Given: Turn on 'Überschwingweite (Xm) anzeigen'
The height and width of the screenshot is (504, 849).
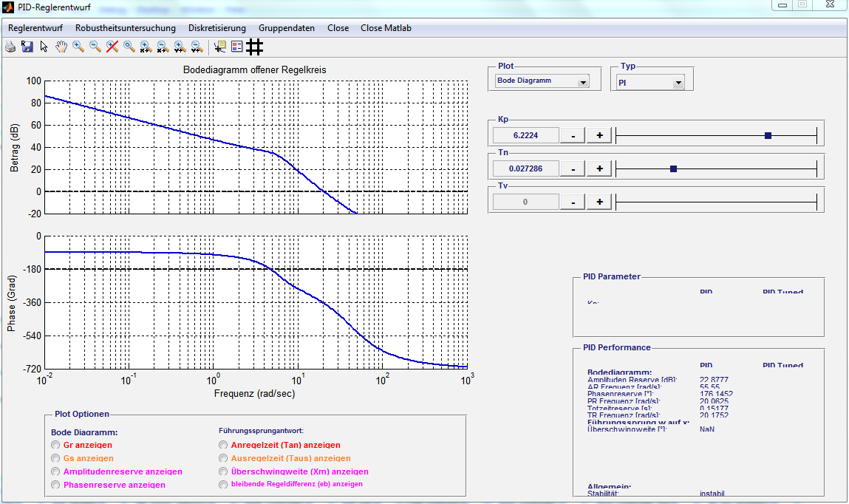Looking at the screenshot, I should coord(223,471).
